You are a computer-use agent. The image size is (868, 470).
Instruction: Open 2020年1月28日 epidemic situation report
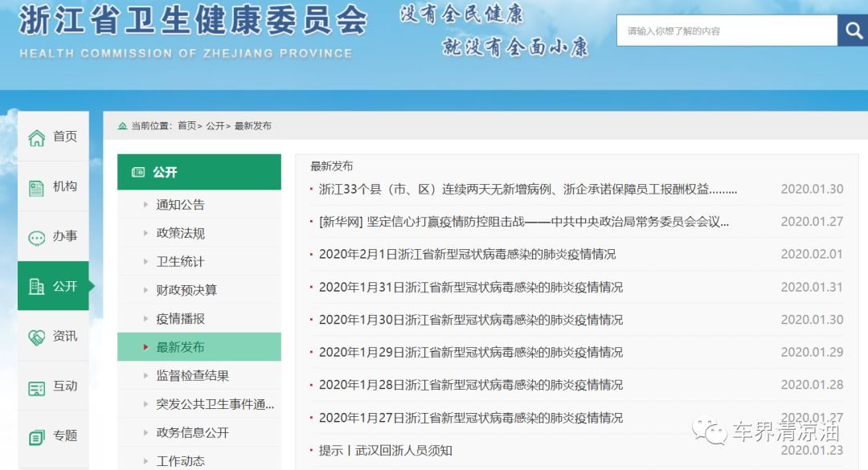tap(470, 385)
